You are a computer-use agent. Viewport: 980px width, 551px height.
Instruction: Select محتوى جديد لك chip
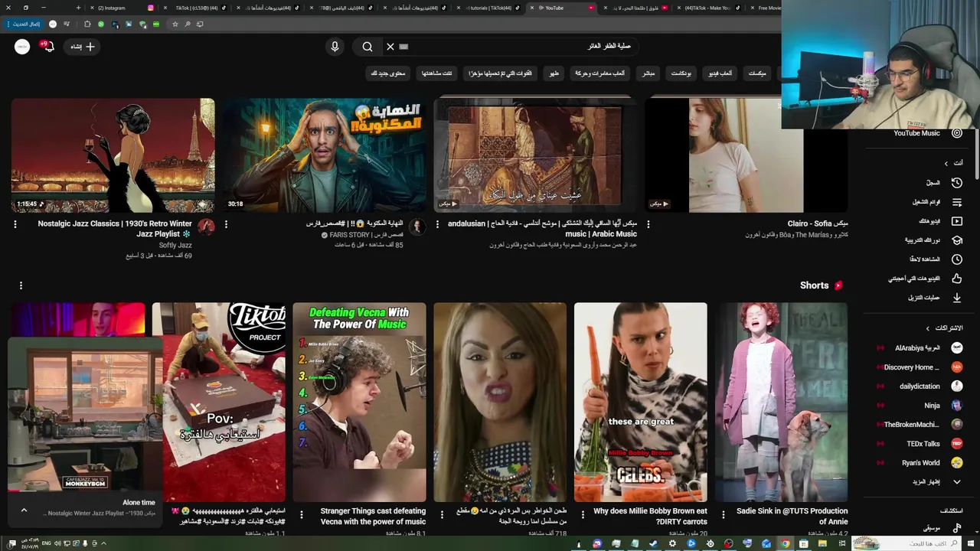[388, 73]
